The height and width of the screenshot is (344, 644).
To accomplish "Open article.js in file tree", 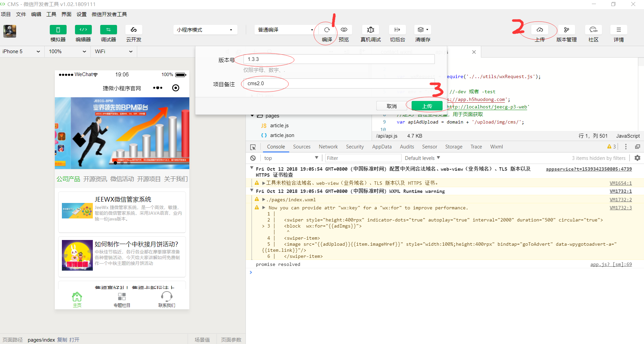I will tap(279, 126).
